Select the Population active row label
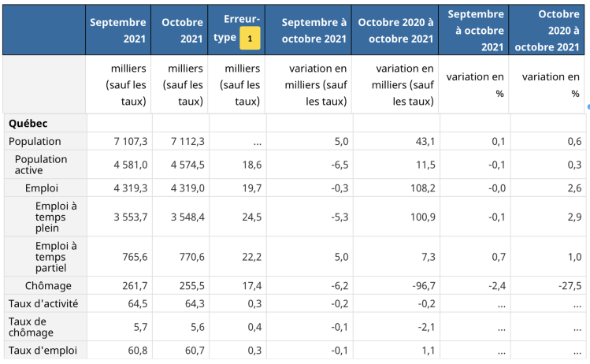The height and width of the screenshot is (364, 590). tap(41, 164)
